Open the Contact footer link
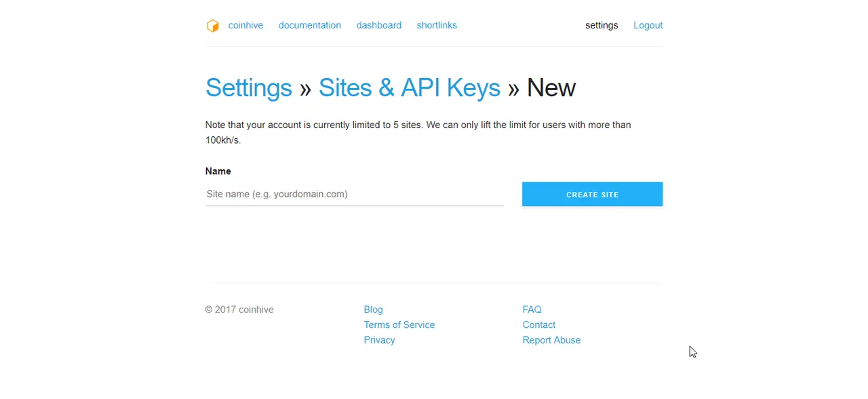This screenshot has width=868, height=399. (x=539, y=325)
